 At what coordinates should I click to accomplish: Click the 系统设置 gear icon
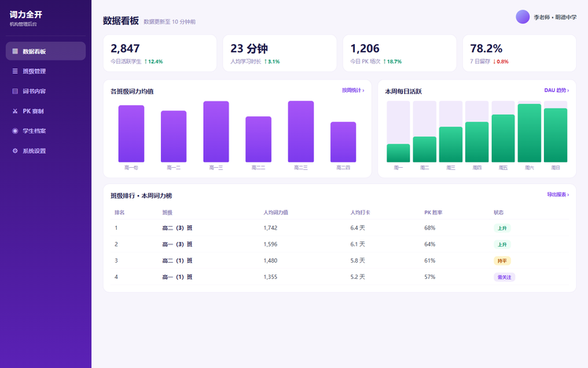point(15,151)
